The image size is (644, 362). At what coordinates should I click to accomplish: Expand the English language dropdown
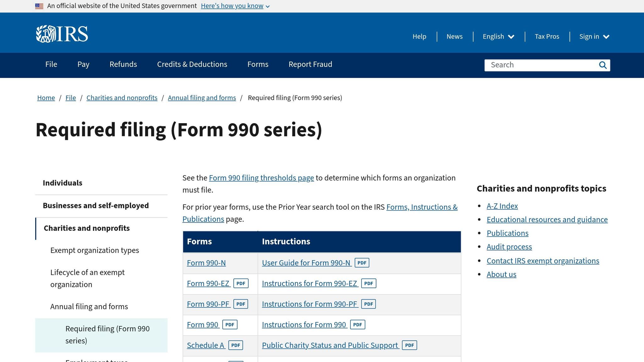(498, 36)
